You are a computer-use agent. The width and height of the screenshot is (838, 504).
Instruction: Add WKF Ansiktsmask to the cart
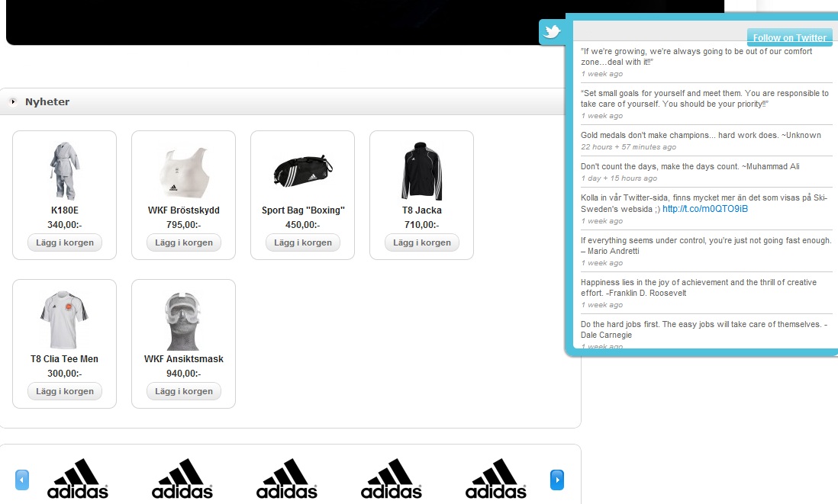[184, 391]
